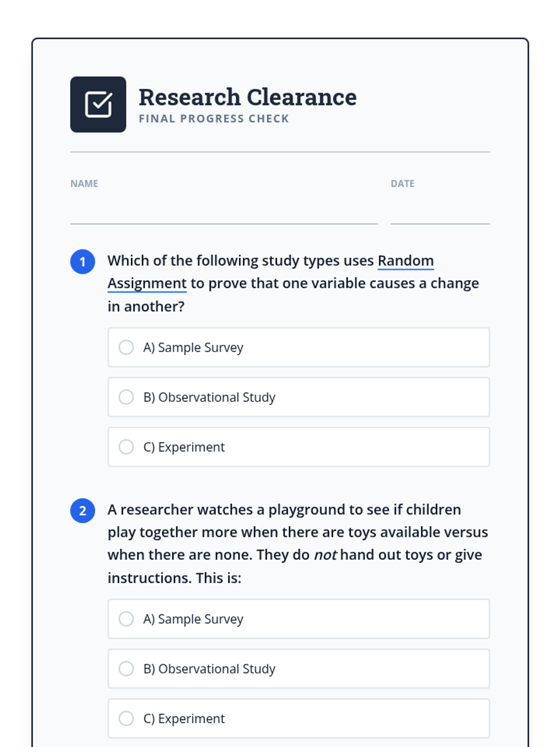Click the playground researcher question text

(x=284, y=532)
